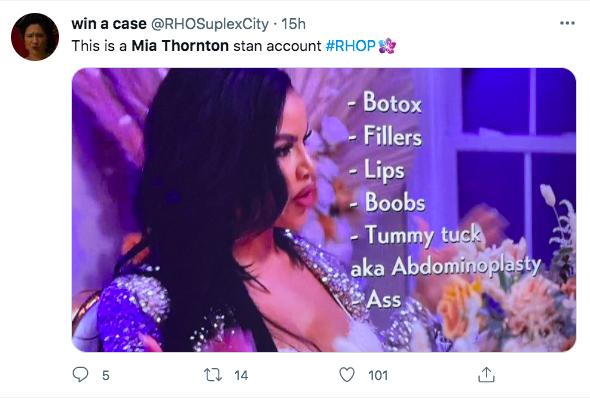Visit the @RHOSuplexCity handle
The width and height of the screenshot is (590, 399).
click(x=210, y=24)
